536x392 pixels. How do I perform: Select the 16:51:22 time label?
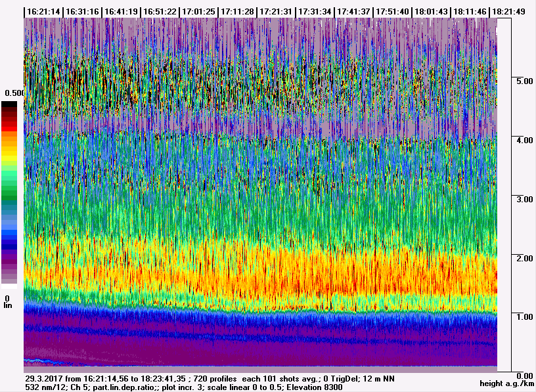pos(160,12)
